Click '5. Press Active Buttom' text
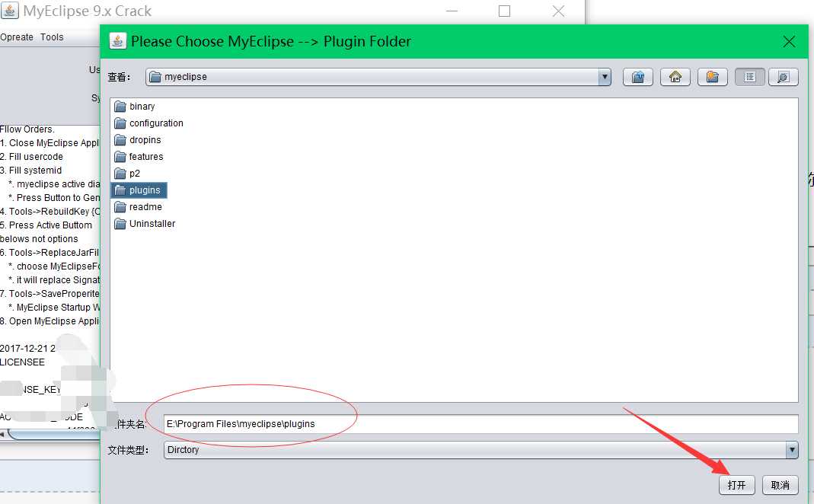The image size is (814, 504). [x=46, y=225]
